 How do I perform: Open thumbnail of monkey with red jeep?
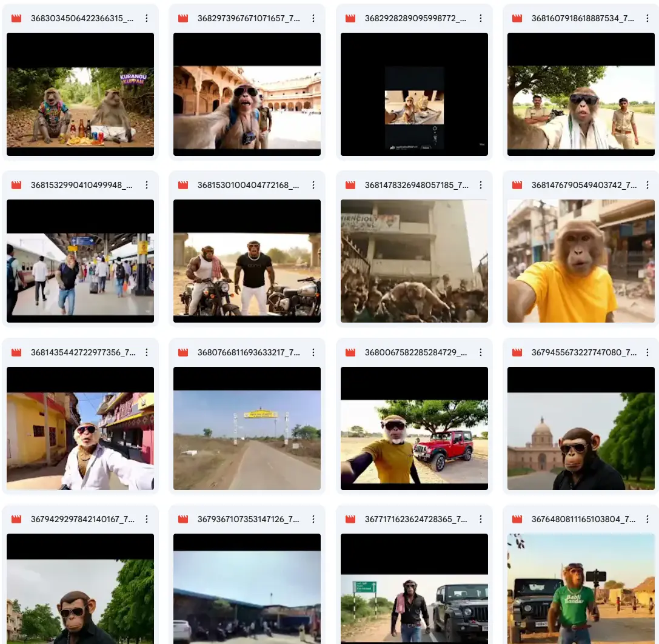415,428
